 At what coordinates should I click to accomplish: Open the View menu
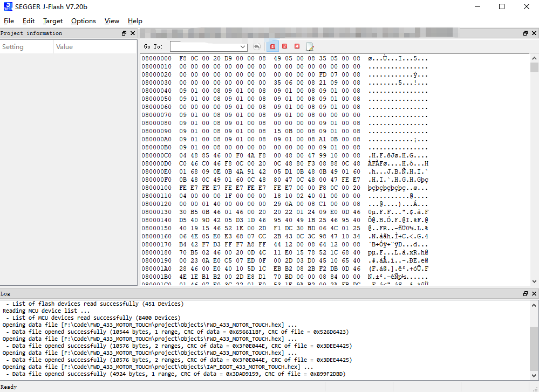[x=112, y=21]
